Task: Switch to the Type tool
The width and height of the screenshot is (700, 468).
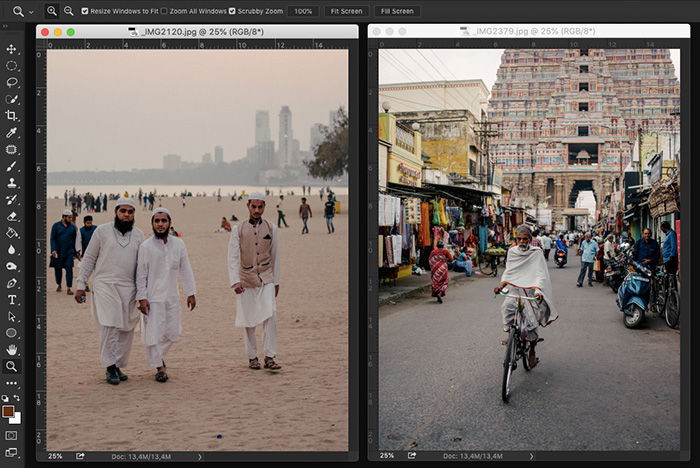Action: pos(12,300)
